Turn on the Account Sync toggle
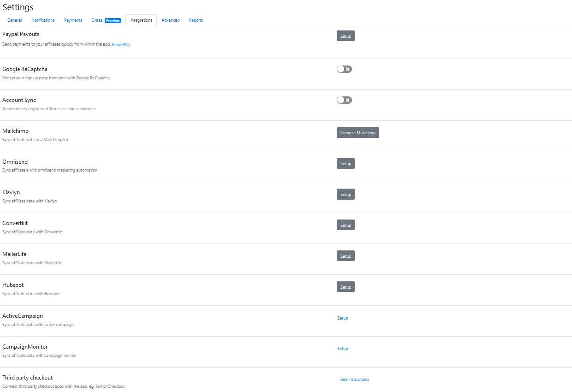 click(344, 100)
